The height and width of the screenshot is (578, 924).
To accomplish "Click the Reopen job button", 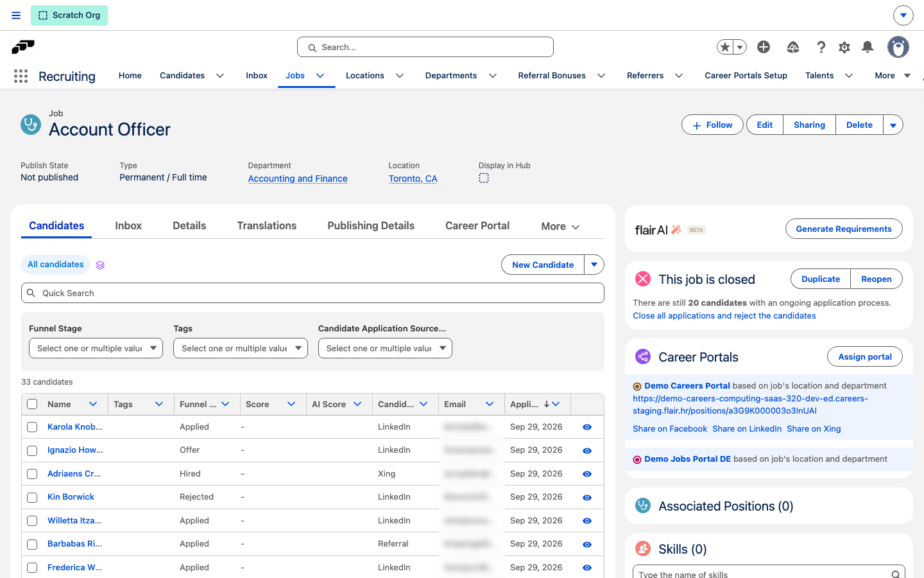I will coord(877,279).
